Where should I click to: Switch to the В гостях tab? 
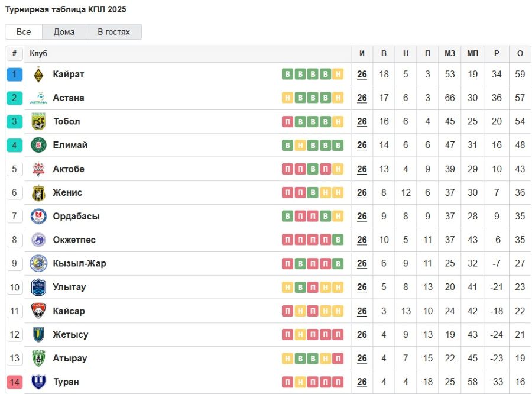[113, 32]
